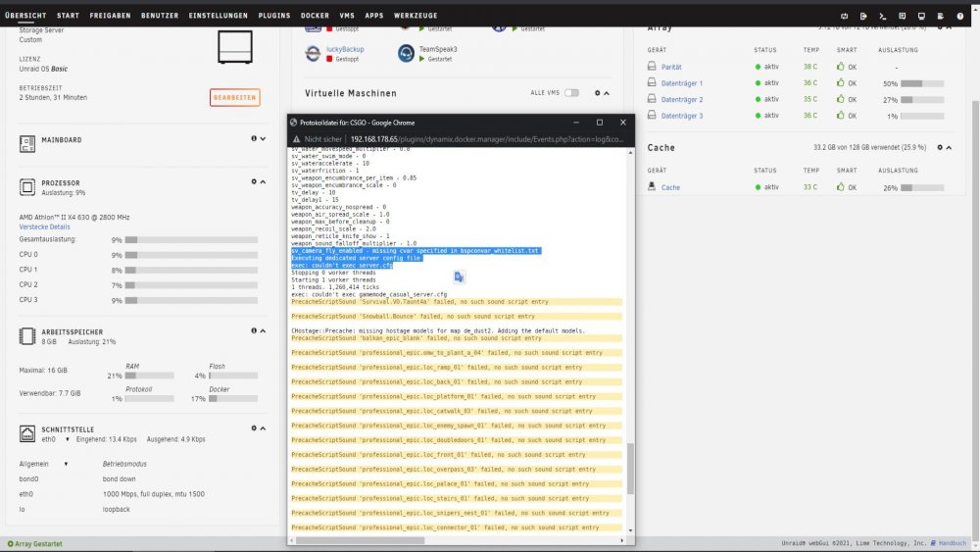This screenshot has width=980, height=552.
Task: Open the system log icon
Action: point(941,17)
